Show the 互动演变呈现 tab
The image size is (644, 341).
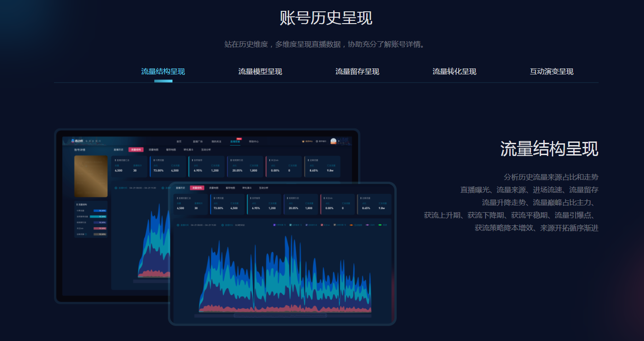pyautogui.click(x=551, y=72)
